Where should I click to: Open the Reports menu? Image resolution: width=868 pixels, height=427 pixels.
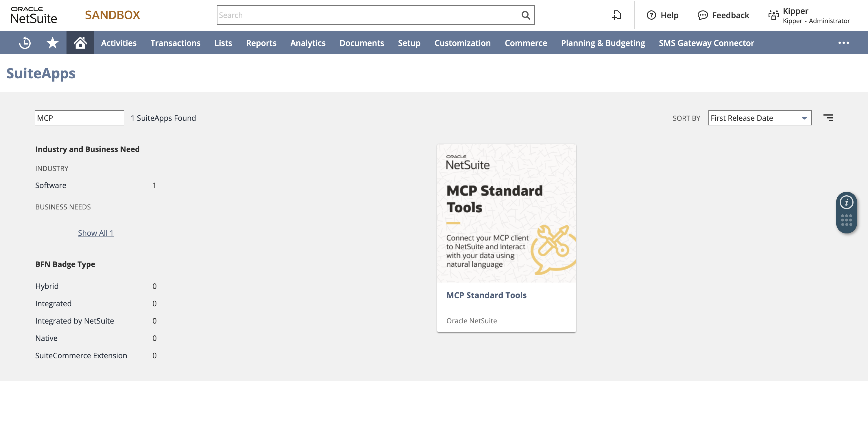click(261, 43)
